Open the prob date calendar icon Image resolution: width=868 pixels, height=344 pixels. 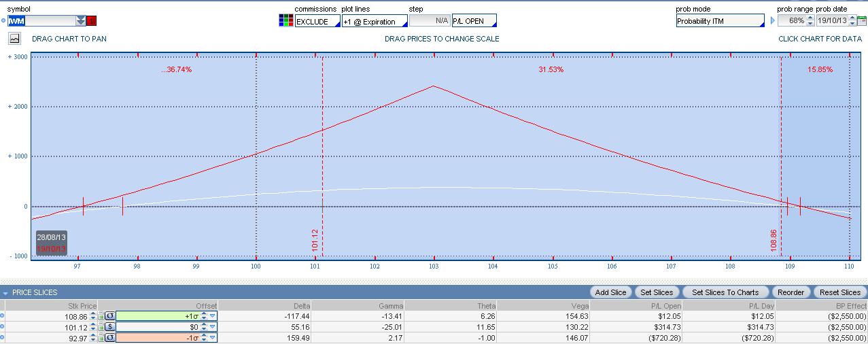(861, 21)
